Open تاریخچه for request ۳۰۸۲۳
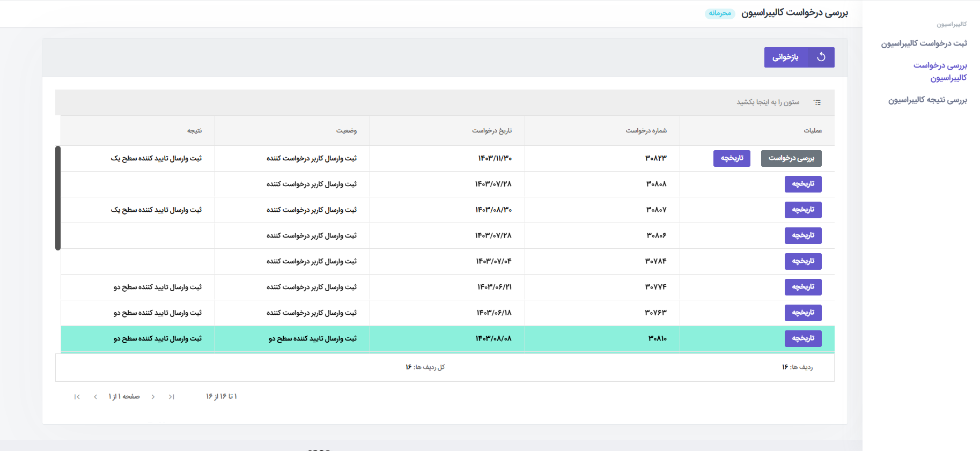The width and height of the screenshot is (980, 451). [x=732, y=158]
